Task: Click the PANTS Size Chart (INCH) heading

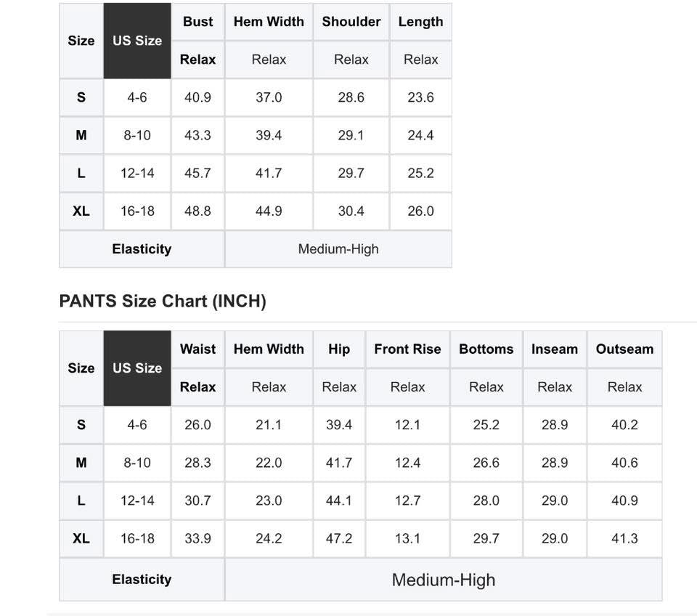Action: 163,301
